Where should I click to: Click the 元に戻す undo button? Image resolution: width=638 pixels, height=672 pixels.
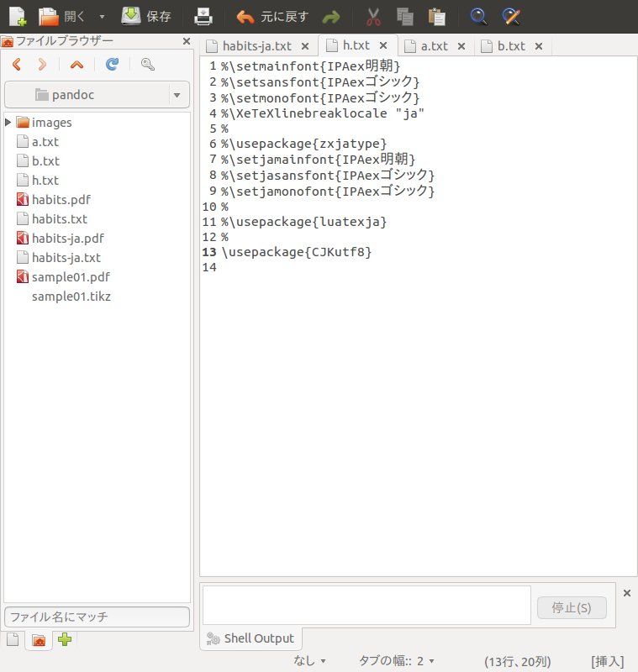coord(272,17)
